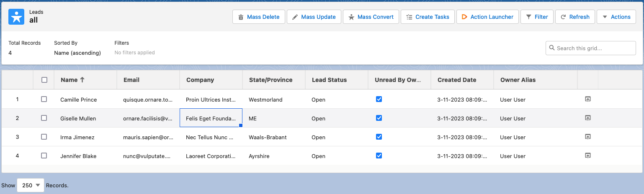Sort by the Email column header
The width and height of the screenshot is (644, 194).
pyautogui.click(x=148, y=80)
